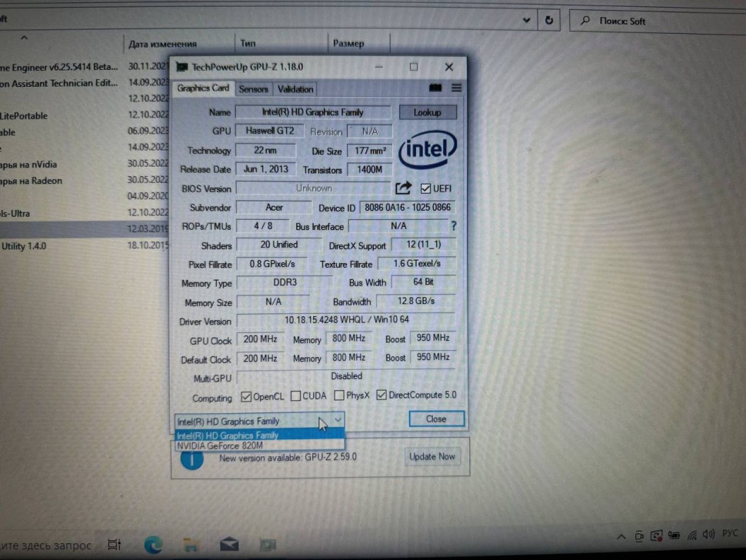Click the РУС language indicator

click(x=731, y=533)
